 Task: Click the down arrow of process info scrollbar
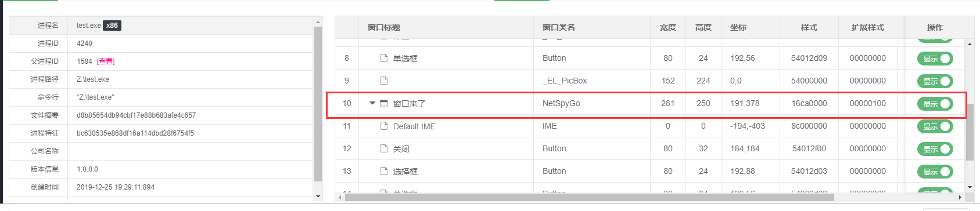click(318, 197)
